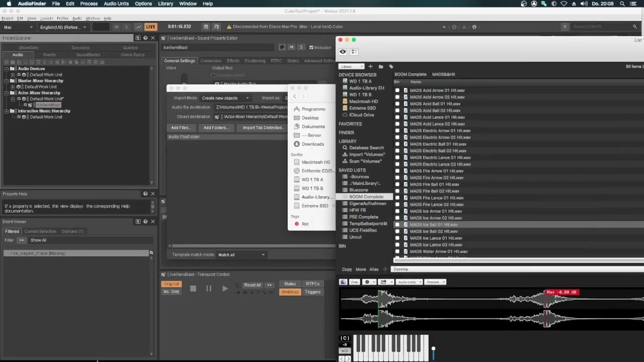Open the Library dropdown in AudioFinder

(x=351, y=66)
